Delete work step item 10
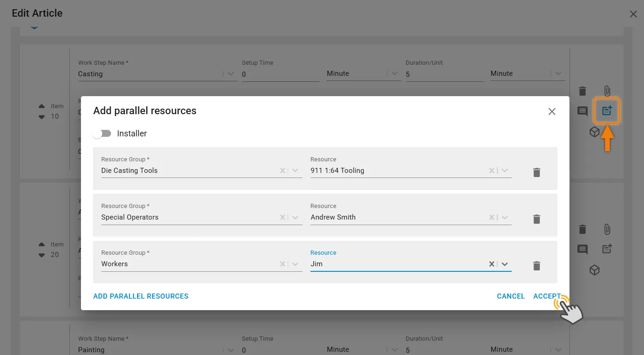This screenshot has width=644, height=355. tap(582, 91)
